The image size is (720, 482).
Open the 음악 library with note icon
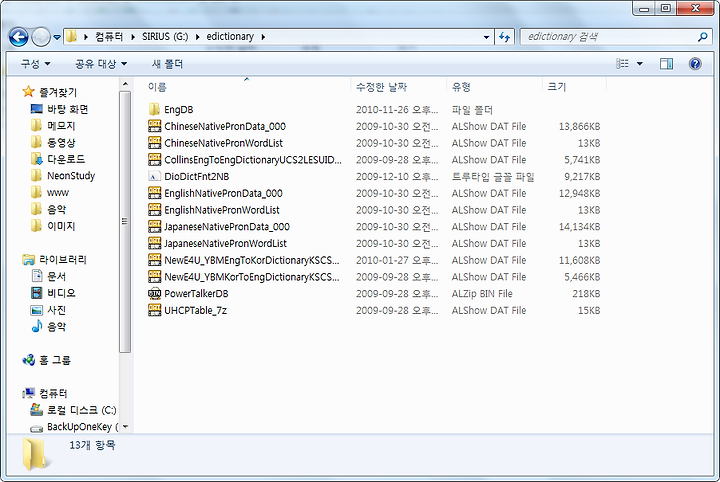(x=56, y=327)
